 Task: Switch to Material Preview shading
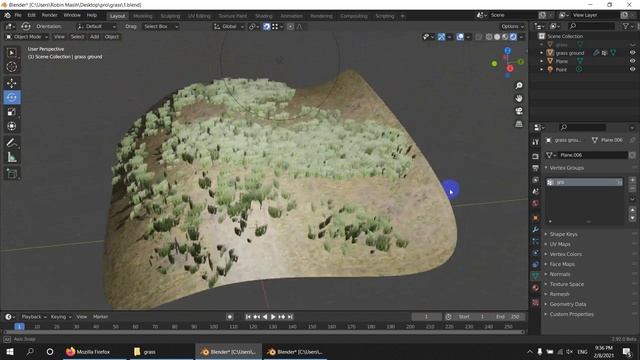505,37
